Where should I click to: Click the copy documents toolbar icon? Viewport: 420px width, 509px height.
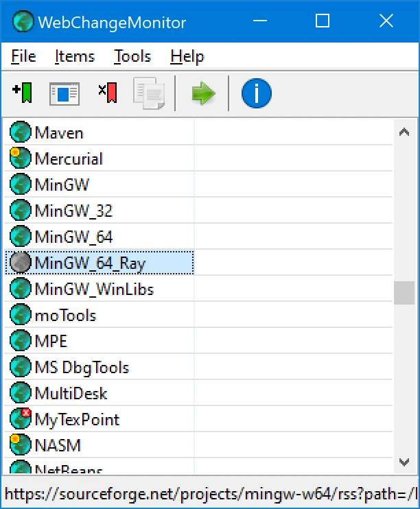[149, 93]
